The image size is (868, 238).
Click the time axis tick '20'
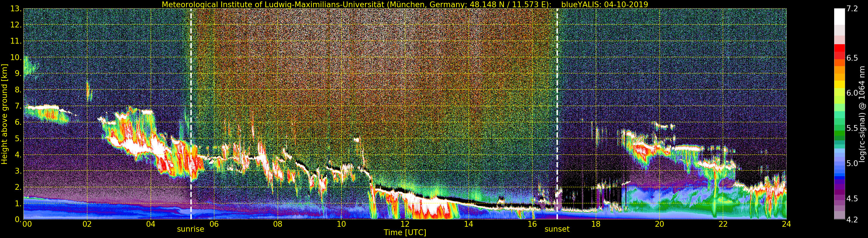coord(659,224)
